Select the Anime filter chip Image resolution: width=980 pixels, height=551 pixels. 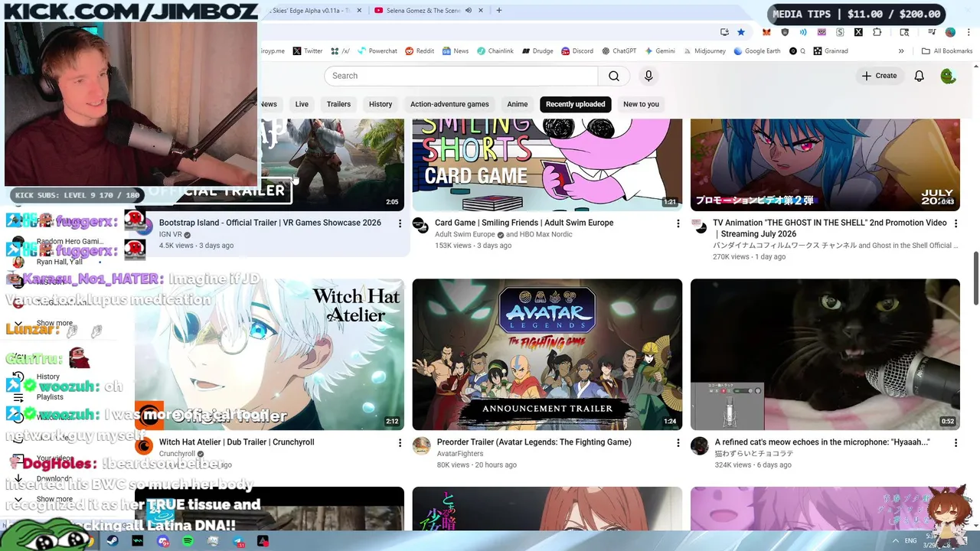click(518, 104)
